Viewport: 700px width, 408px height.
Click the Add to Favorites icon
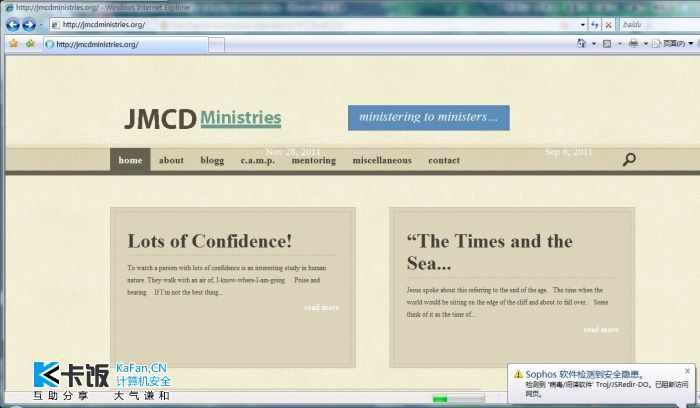click(30, 44)
